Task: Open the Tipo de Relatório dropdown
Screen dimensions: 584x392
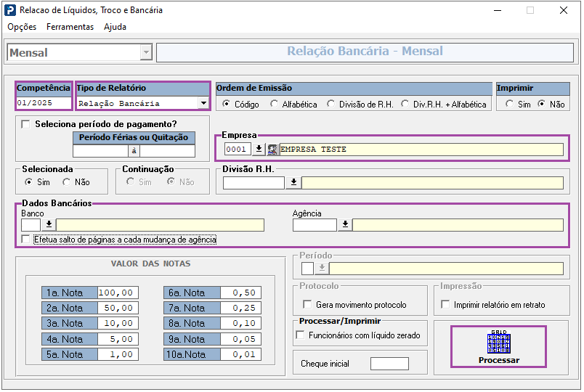Action: [203, 104]
